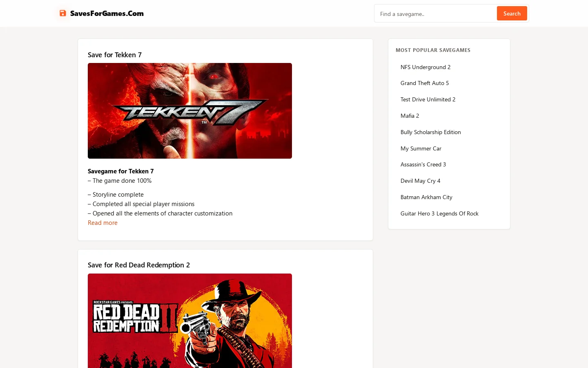588x368 pixels.
Task: Click the SavesForGames floppy disk logo icon
Action: click(62, 13)
